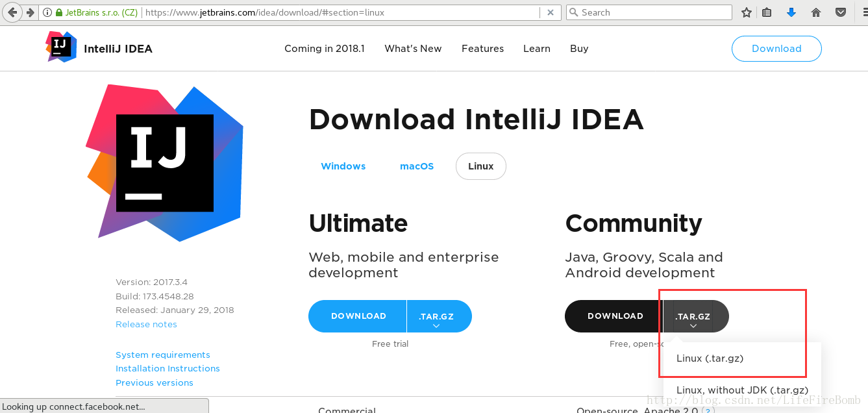
Task: Open Installation Instructions link
Action: (x=167, y=369)
